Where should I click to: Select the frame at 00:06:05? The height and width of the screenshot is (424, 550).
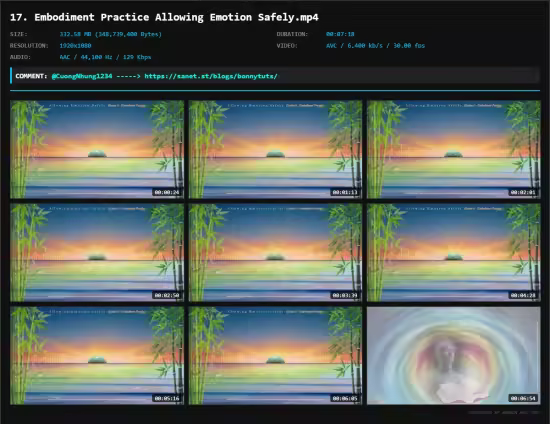(x=275, y=356)
